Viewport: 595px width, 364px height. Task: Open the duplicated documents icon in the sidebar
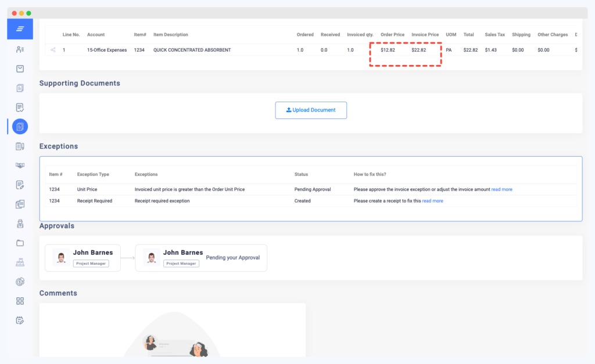click(x=20, y=204)
